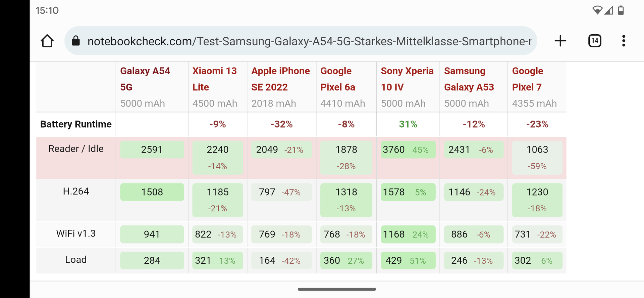Image resolution: width=644 pixels, height=298 pixels.
Task: Tap the 15:10 clock in status bar
Action: pyautogui.click(x=47, y=10)
